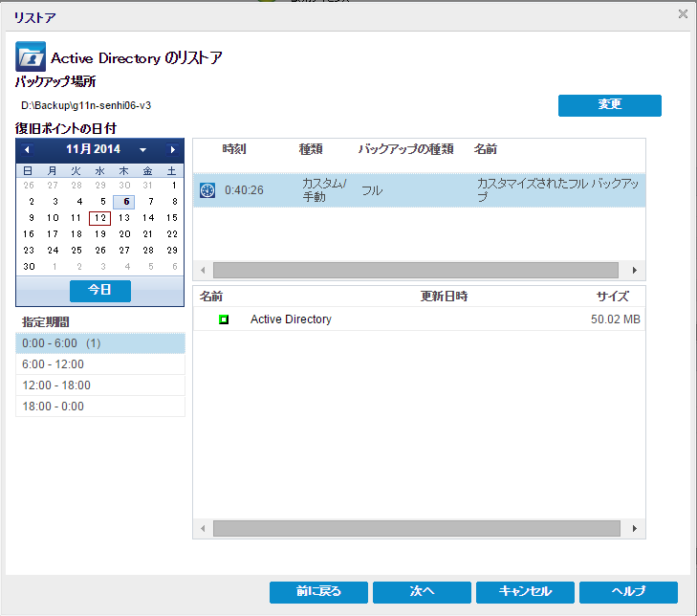This screenshot has height=616, width=697.
Task: Select the recovery point at 0:40:26
Action: click(419, 190)
